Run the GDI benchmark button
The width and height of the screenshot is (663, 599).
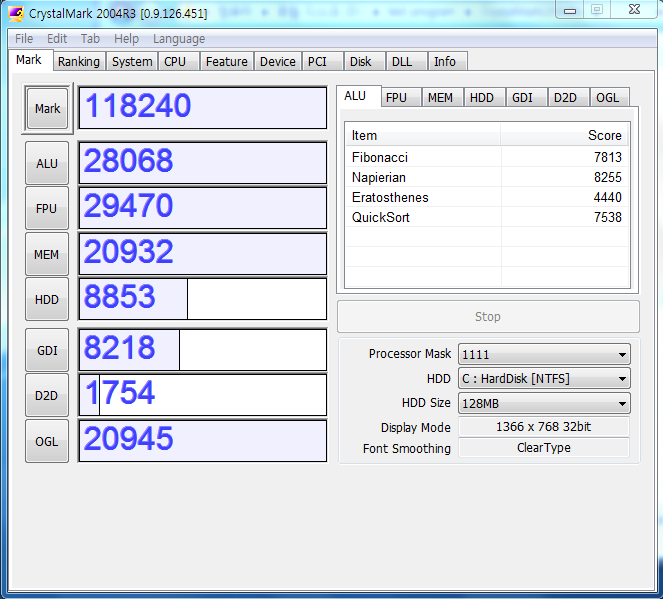[47, 350]
